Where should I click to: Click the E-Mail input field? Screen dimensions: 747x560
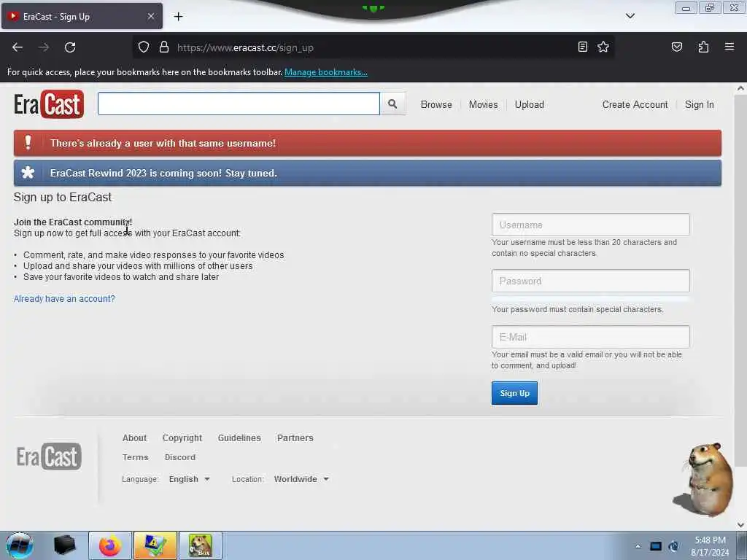click(x=591, y=337)
